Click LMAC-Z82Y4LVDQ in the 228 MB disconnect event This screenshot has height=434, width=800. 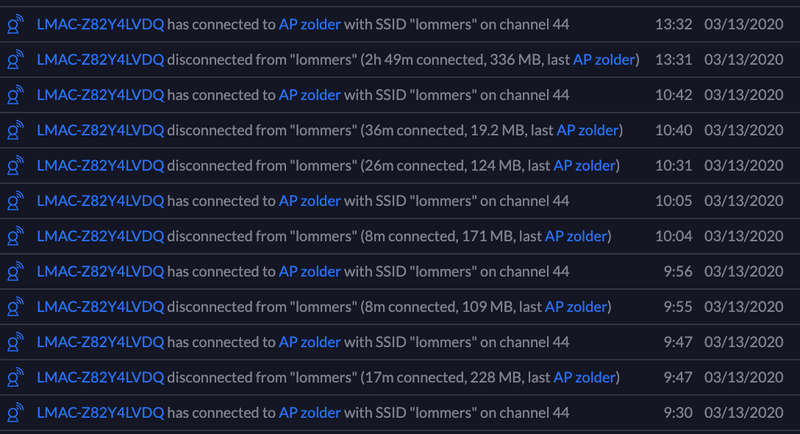[x=100, y=377]
